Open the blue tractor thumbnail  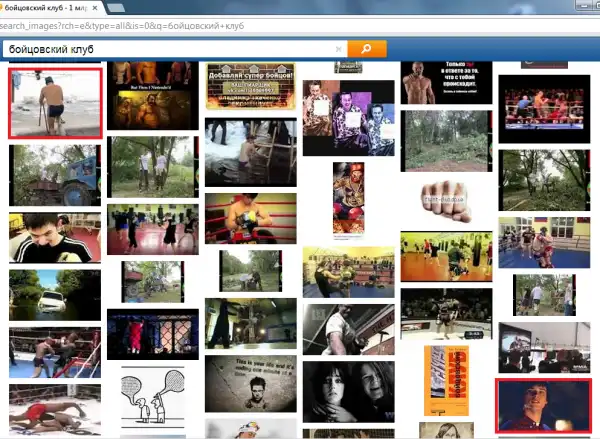[54, 175]
